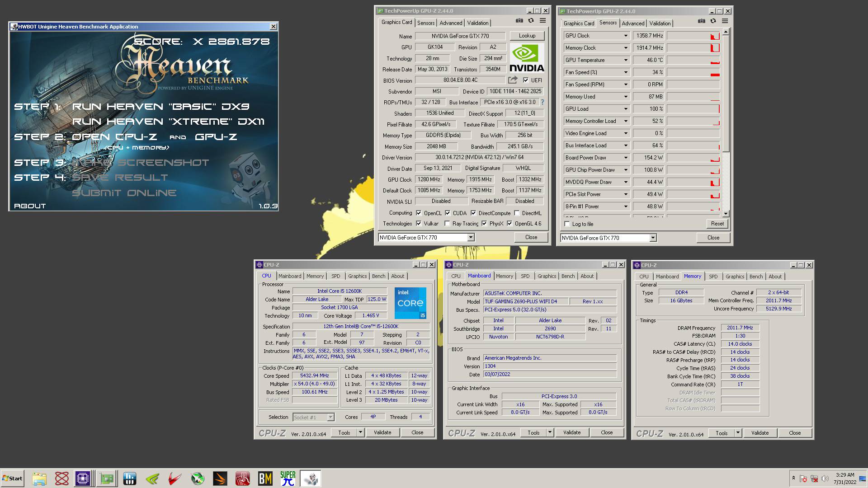This screenshot has width=868, height=488.
Task: Open the 3DMark orange black taskbar icon
Action: pos(220,479)
